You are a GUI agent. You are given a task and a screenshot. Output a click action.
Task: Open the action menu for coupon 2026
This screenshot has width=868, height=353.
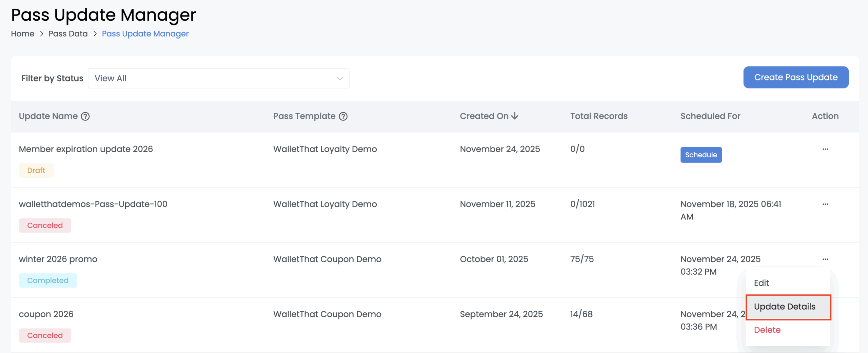coord(825,314)
